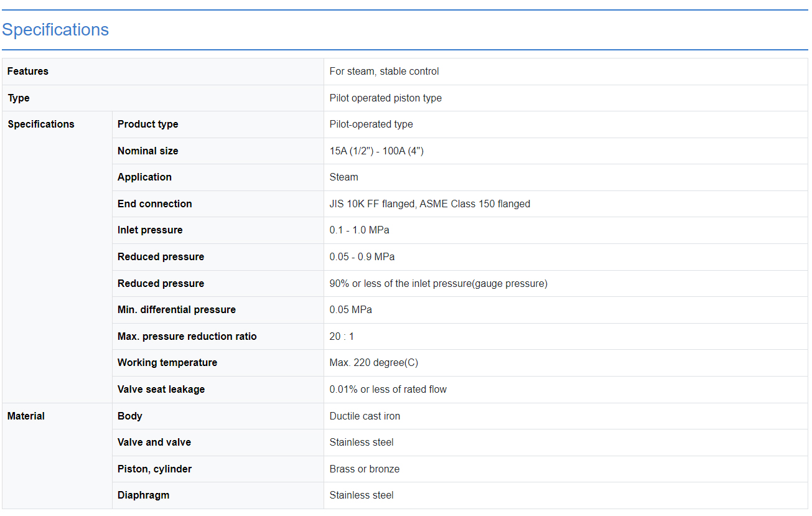
Task: Click the Min. differential pressure label
Action: pyautogui.click(x=176, y=310)
